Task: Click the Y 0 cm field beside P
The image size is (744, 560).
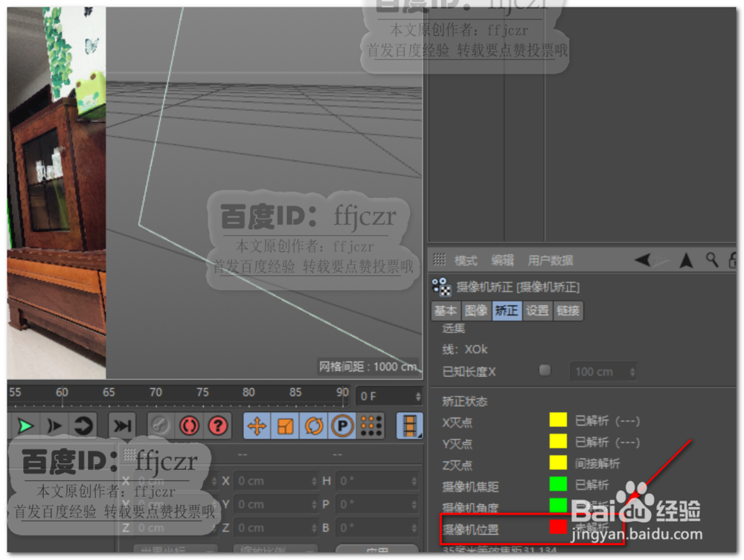Action: [x=276, y=504]
